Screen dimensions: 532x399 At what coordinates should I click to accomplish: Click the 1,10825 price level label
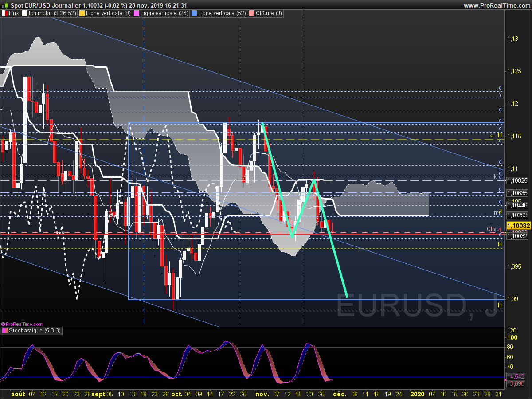(x=518, y=180)
